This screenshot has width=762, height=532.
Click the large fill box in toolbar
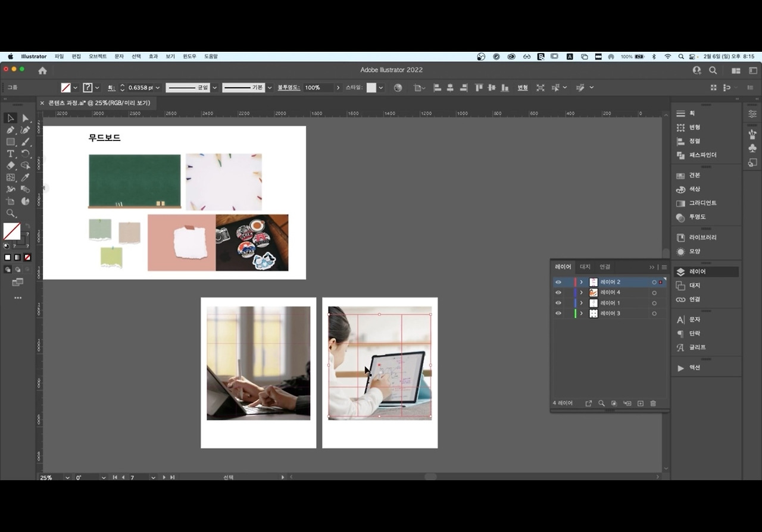pos(12,231)
